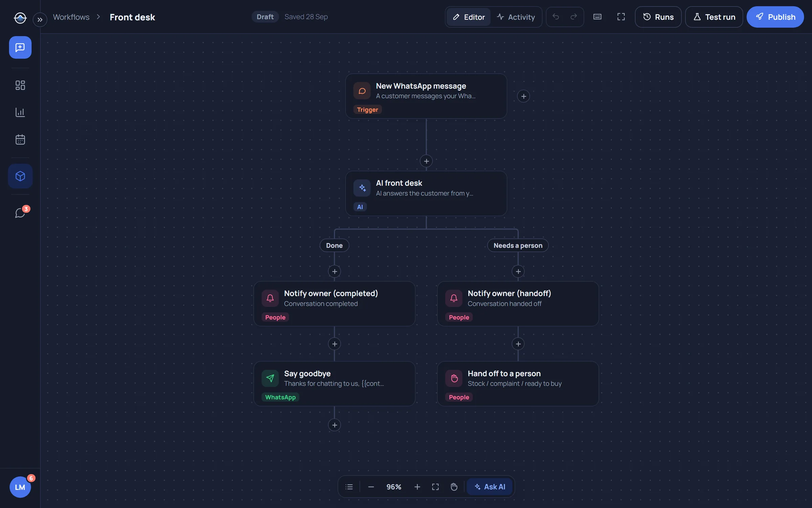The height and width of the screenshot is (508, 812).
Task: Add step between trigger and AI front desk
Action: pyautogui.click(x=426, y=161)
